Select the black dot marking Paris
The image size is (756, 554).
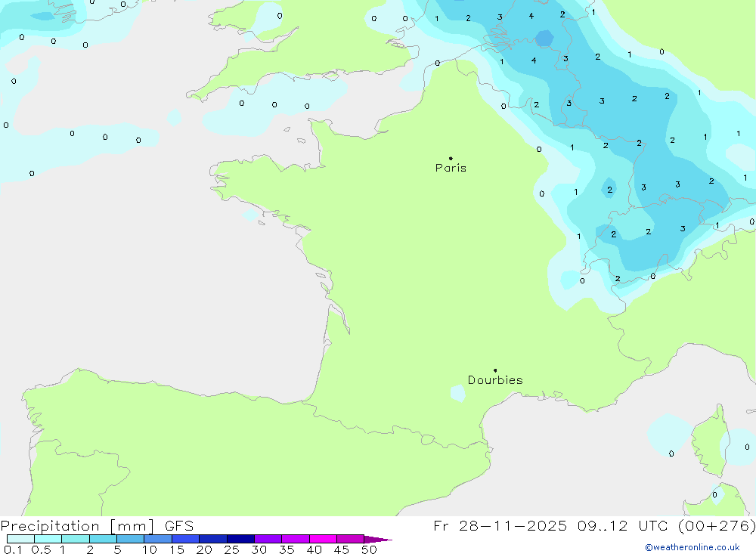pyautogui.click(x=451, y=158)
